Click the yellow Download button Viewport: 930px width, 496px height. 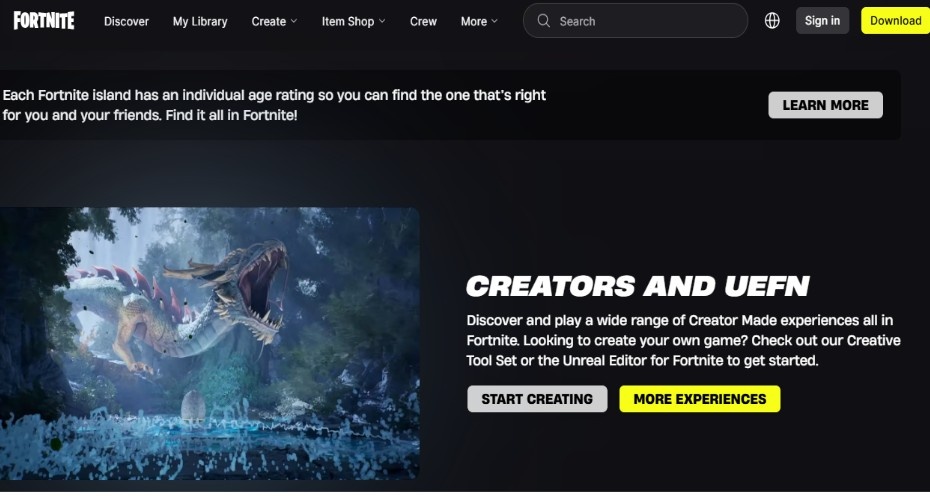pyautogui.click(x=895, y=21)
